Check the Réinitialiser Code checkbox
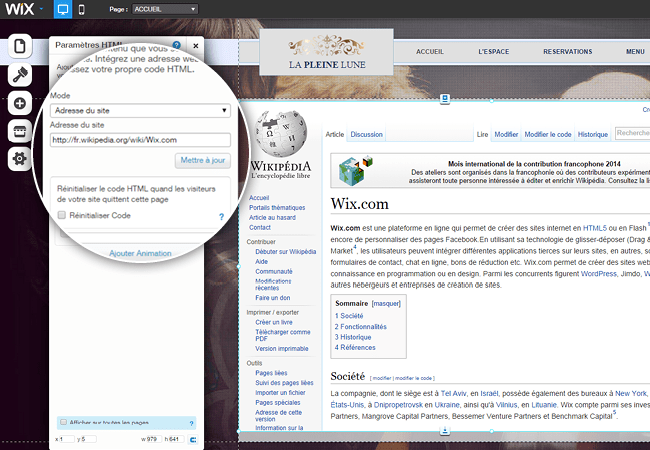650x450 pixels. tap(62, 215)
